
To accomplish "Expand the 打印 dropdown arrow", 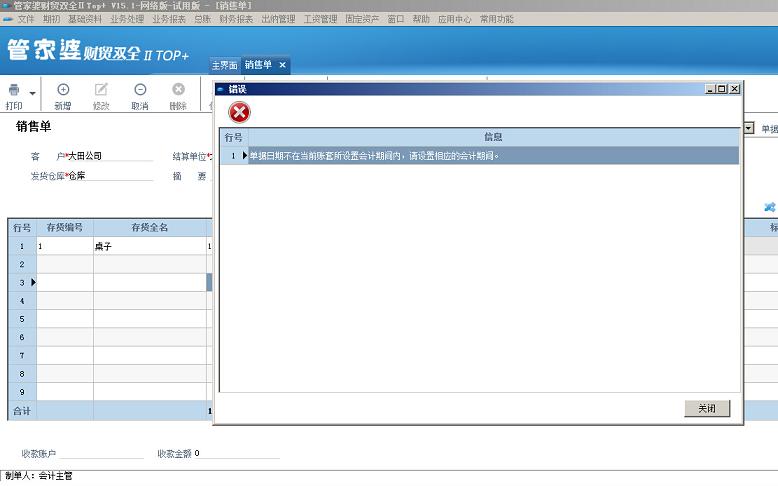I will (33, 93).
